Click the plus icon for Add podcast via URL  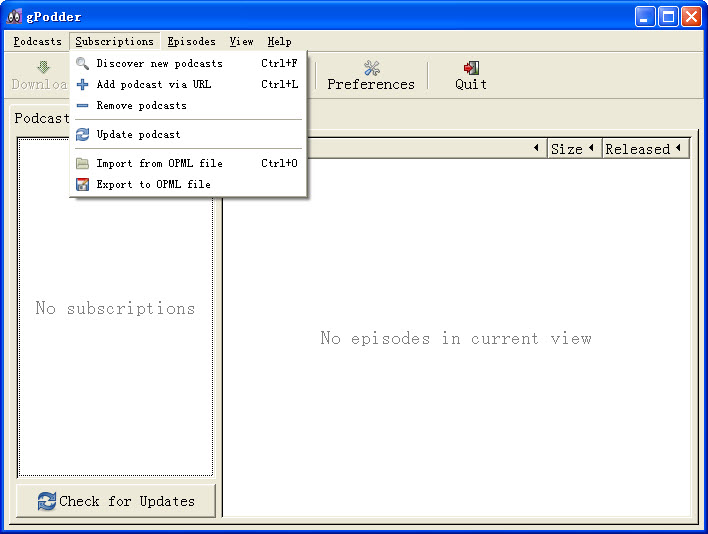click(x=83, y=84)
